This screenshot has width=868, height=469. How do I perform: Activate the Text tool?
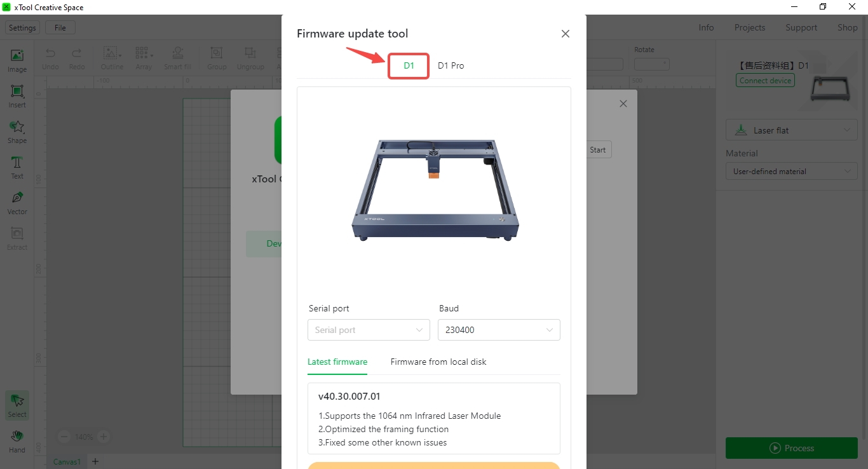click(x=17, y=167)
